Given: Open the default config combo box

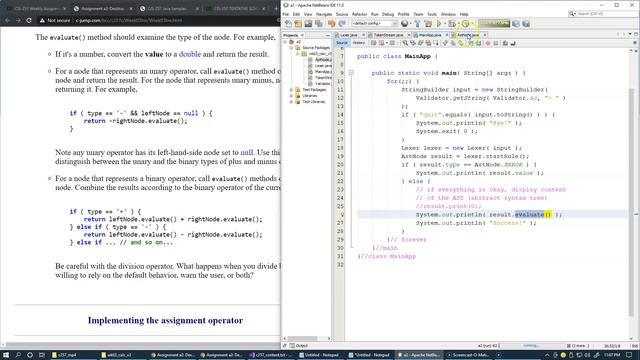Looking at the screenshot, I should tap(374, 24).
